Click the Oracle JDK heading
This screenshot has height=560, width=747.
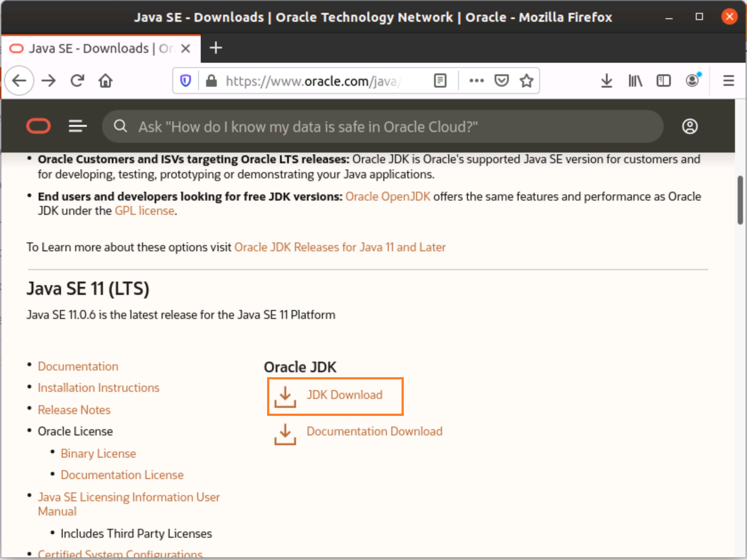(300, 367)
